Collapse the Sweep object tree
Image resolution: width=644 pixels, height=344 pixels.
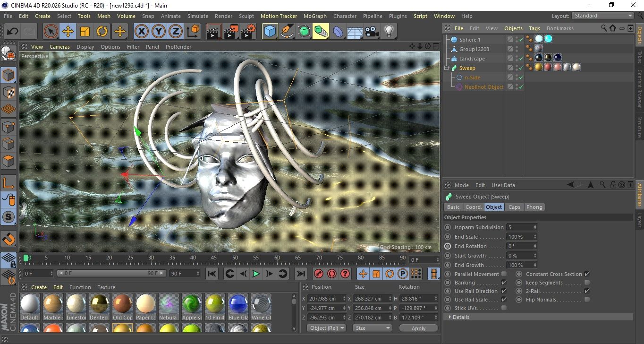coord(447,68)
